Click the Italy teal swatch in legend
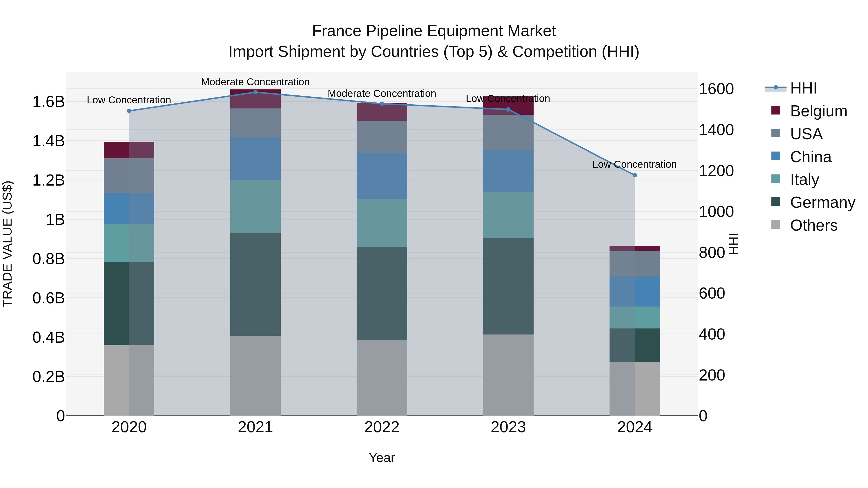The height and width of the screenshot is (488, 868). pos(776,179)
